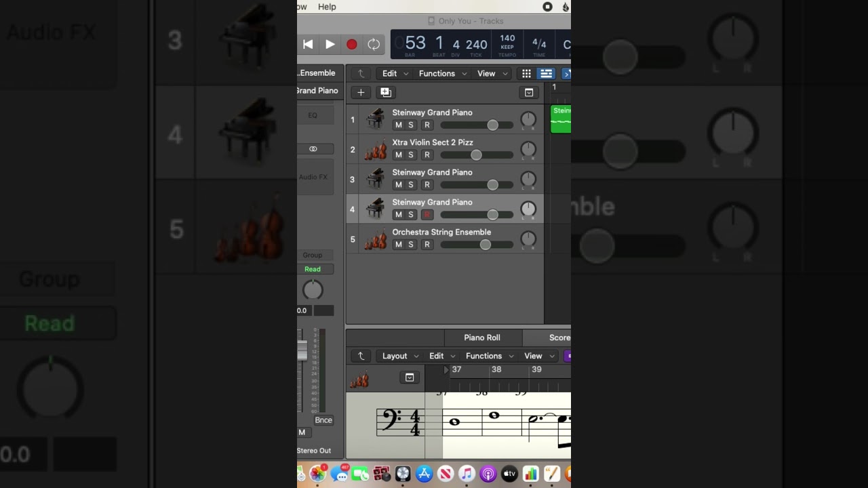Select the track 1 Steinway Grand Piano icon
The image size is (868, 488).
[x=375, y=119]
